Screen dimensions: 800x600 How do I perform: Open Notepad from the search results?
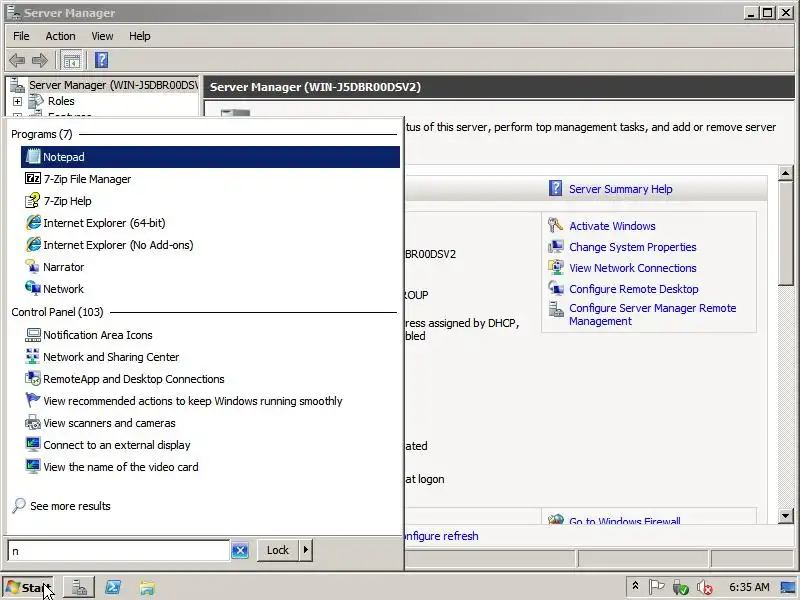(210, 157)
